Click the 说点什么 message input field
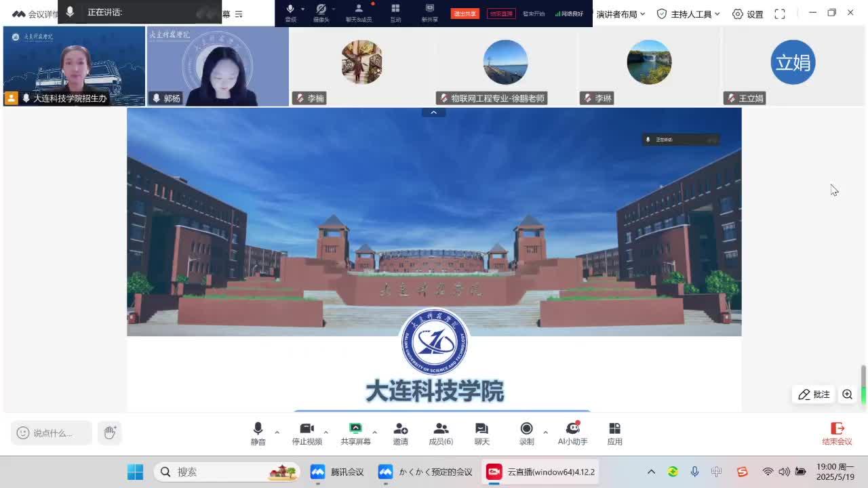 click(x=52, y=432)
